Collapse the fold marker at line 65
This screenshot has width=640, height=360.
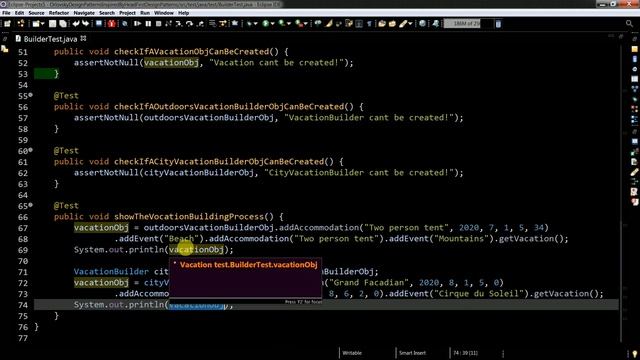31,205
